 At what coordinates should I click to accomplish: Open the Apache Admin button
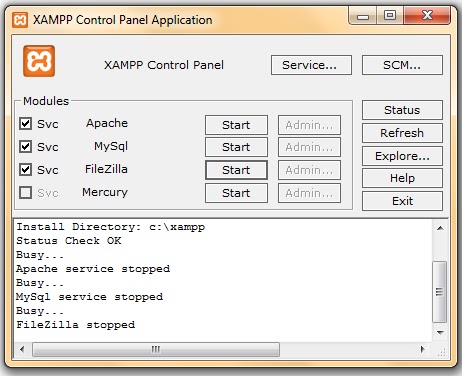tap(309, 125)
